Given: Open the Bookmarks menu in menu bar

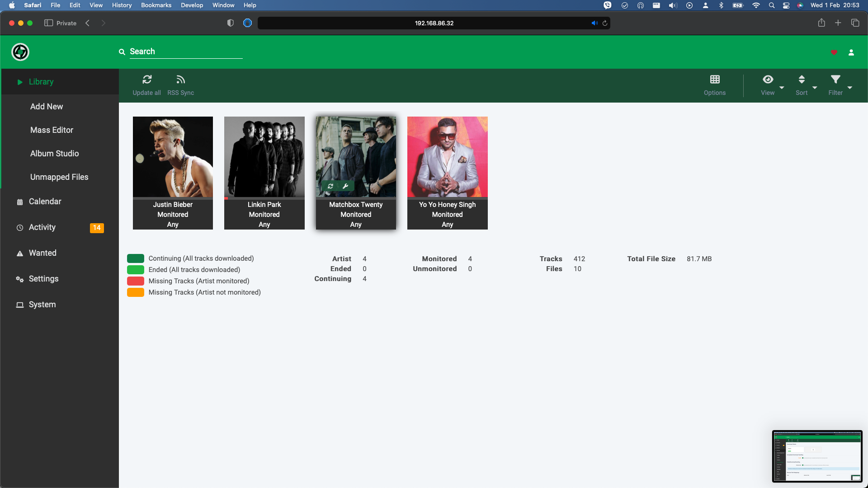Looking at the screenshot, I should coord(156,5).
